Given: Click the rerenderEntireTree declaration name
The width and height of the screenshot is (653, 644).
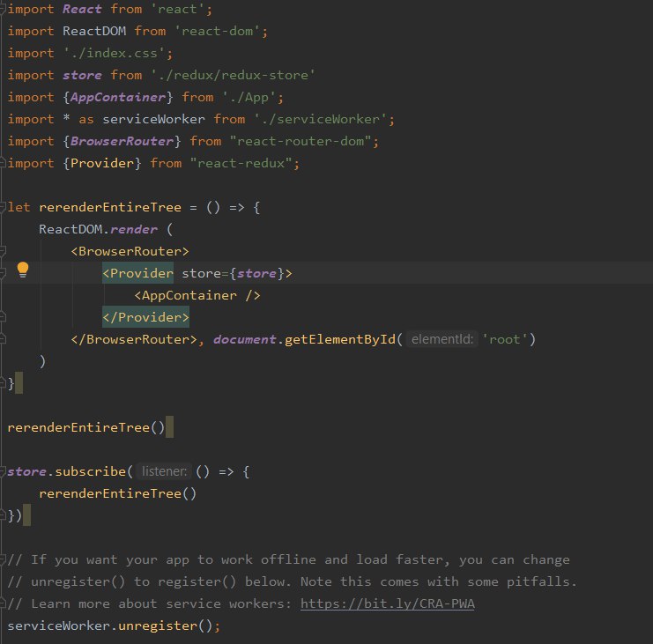Looking at the screenshot, I should pos(110,207).
